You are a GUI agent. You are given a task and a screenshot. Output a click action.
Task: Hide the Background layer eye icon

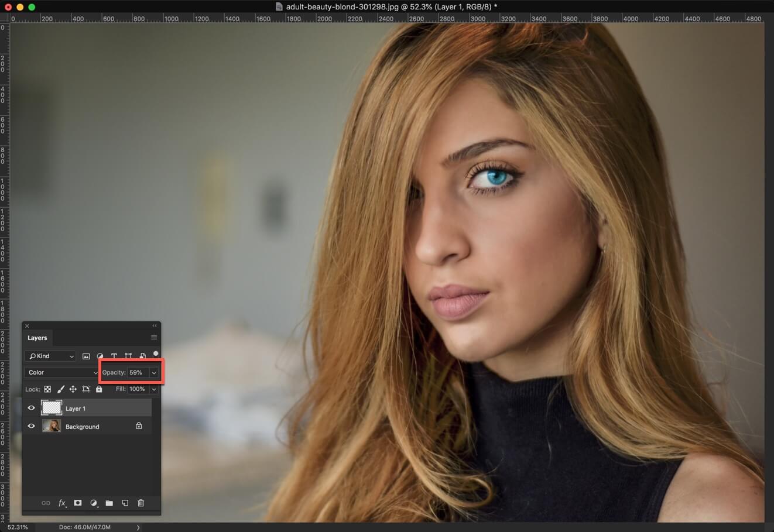coord(32,426)
